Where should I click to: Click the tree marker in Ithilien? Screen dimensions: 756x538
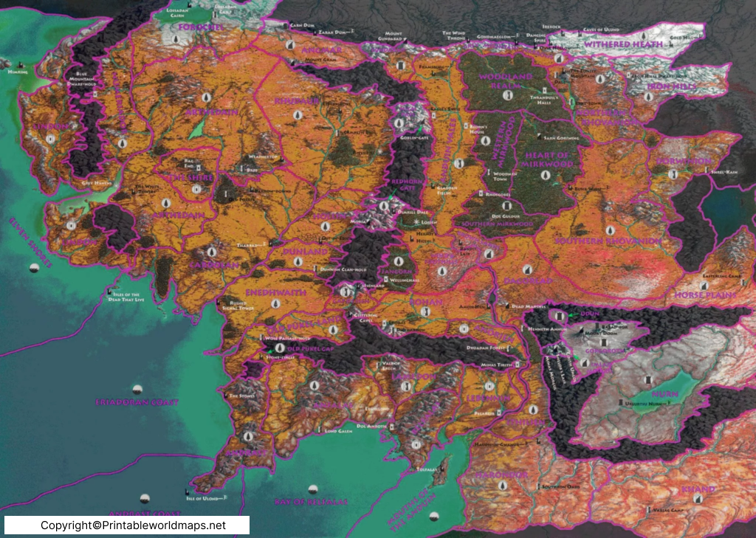(x=532, y=410)
